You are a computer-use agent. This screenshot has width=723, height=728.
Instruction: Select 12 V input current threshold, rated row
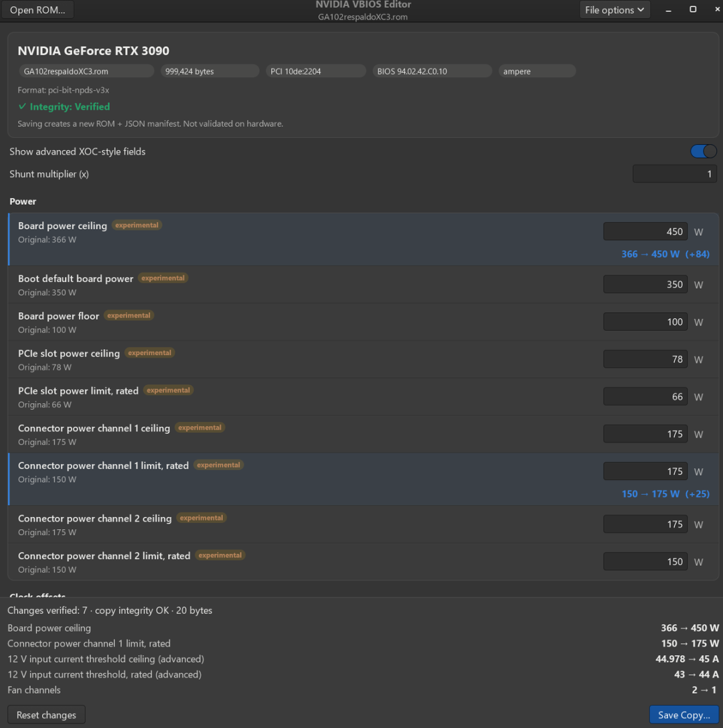[363, 674]
